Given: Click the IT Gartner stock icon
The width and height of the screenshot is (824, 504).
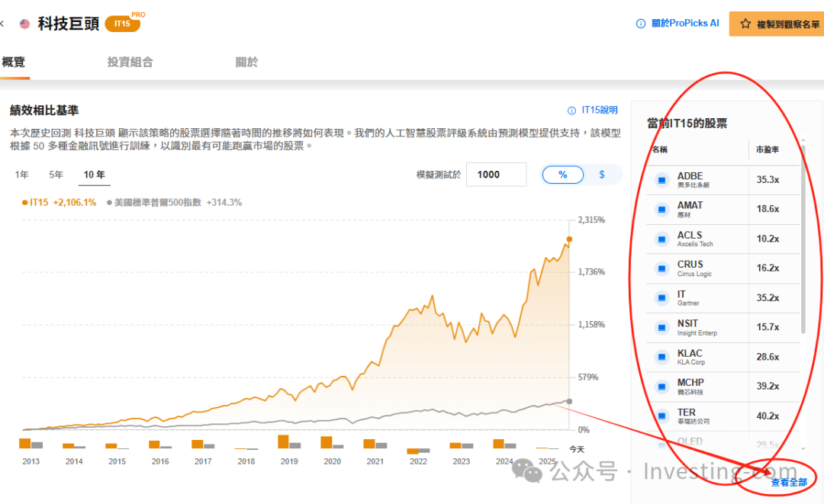Looking at the screenshot, I should [661, 298].
